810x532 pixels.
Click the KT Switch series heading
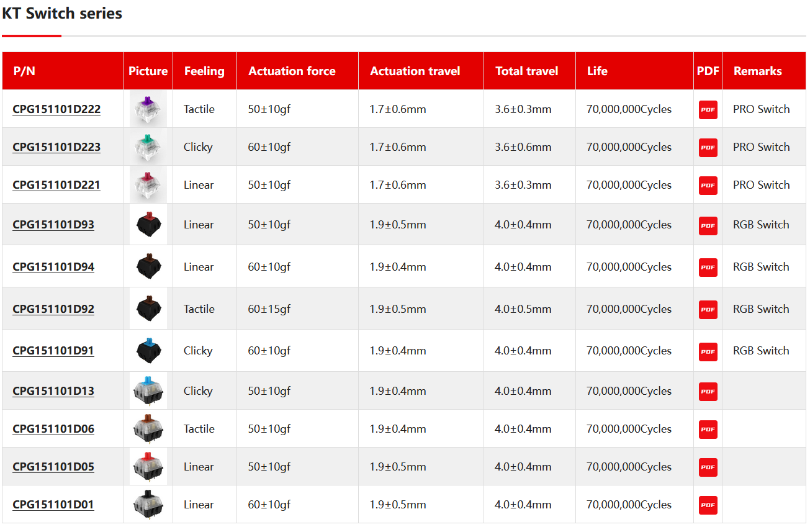pos(62,14)
